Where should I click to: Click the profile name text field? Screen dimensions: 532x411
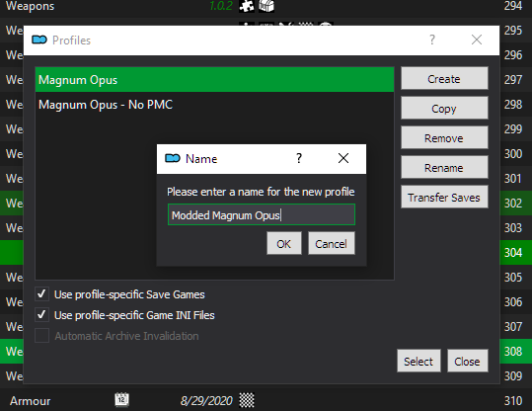pyautogui.click(x=262, y=214)
